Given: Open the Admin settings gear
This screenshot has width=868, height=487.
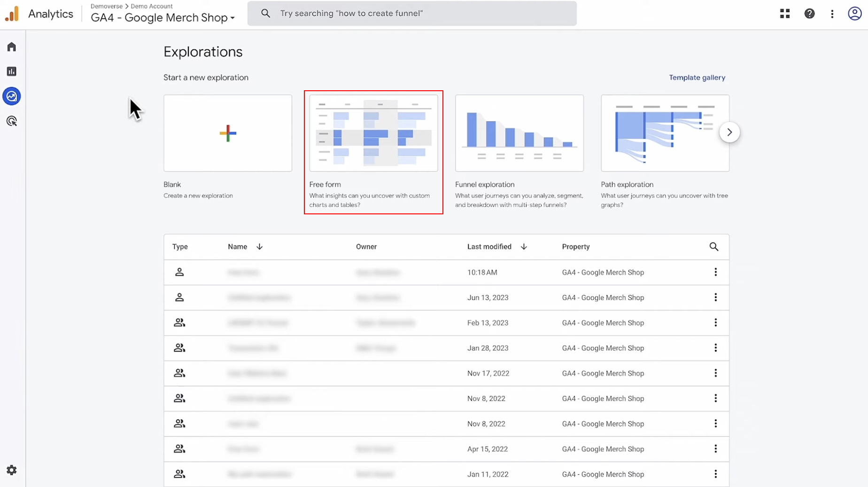Looking at the screenshot, I should coord(12,470).
